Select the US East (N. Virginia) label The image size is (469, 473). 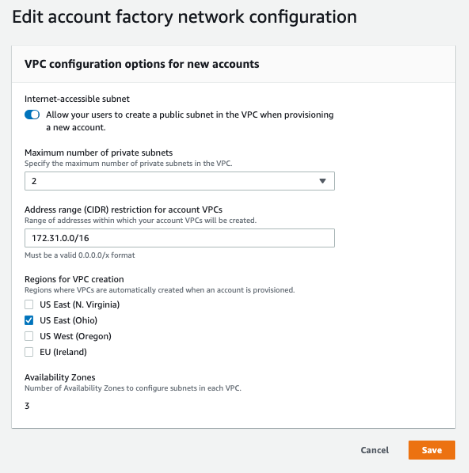(80, 305)
